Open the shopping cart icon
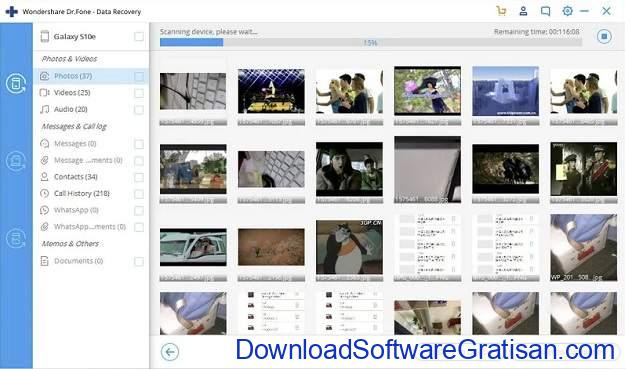Screen dimensions: 625x369 (x=501, y=11)
